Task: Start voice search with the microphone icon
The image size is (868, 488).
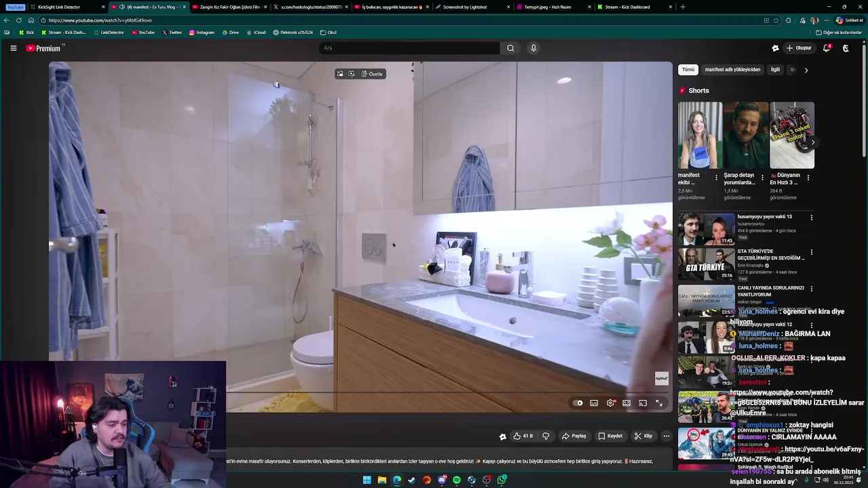Action: tap(533, 48)
